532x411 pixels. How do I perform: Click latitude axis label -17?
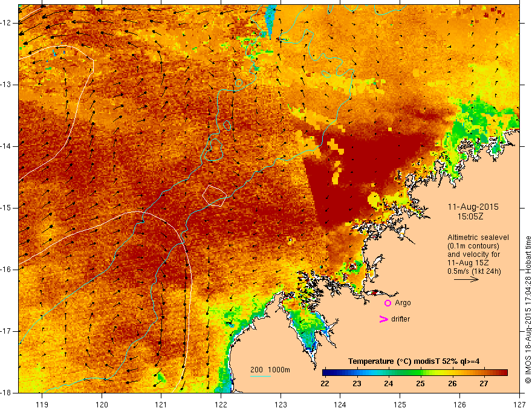click(x=7, y=331)
